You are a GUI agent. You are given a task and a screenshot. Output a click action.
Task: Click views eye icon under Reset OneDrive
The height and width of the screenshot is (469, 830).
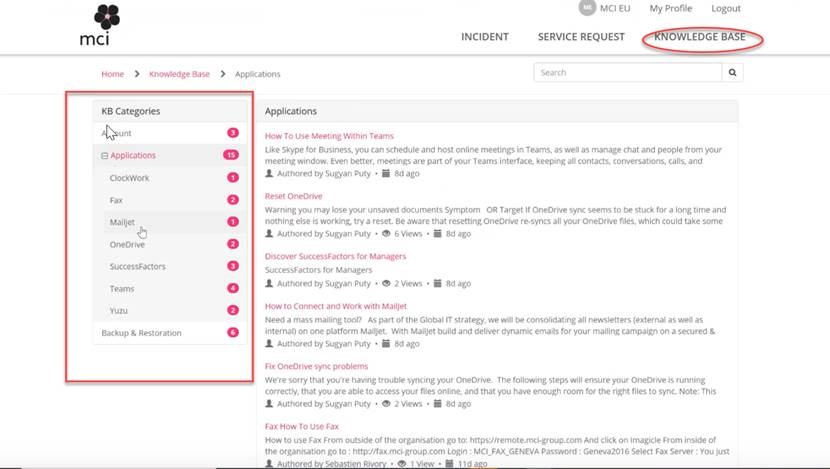click(386, 233)
